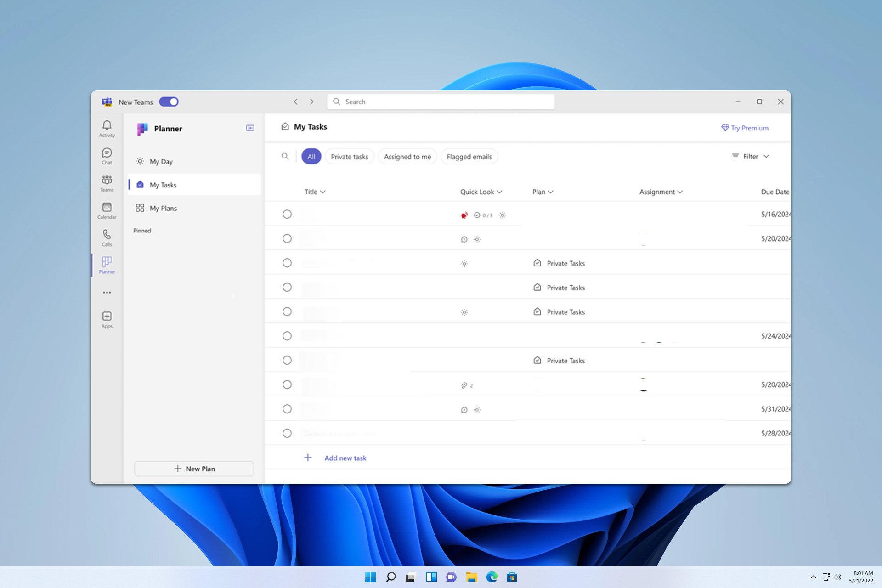This screenshot has width=882, height=588.
Task: Click the Apps icon in sidebar
Action: (106, 317)
